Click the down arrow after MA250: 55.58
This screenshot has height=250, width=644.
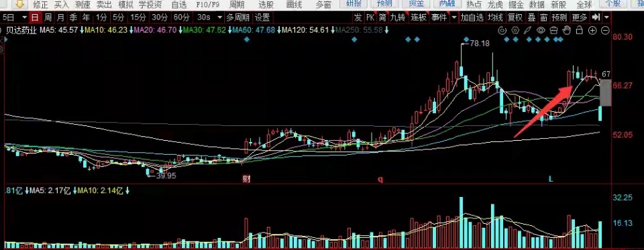[386, 30]
